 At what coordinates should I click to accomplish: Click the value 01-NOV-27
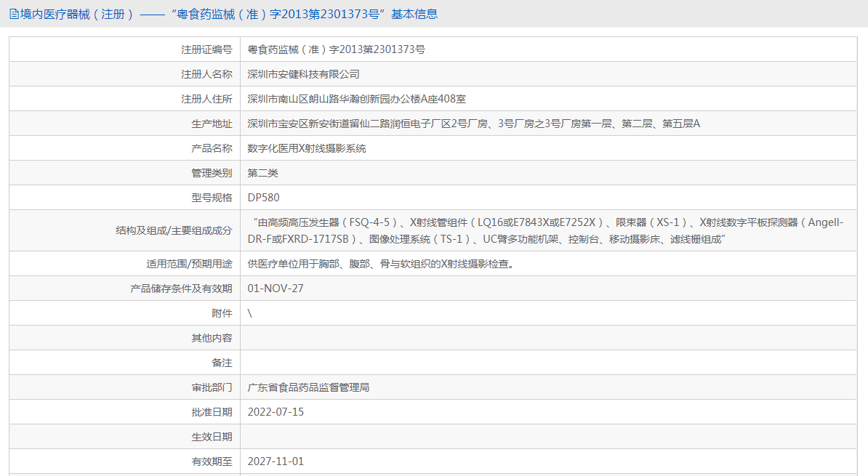coord(275,289)
